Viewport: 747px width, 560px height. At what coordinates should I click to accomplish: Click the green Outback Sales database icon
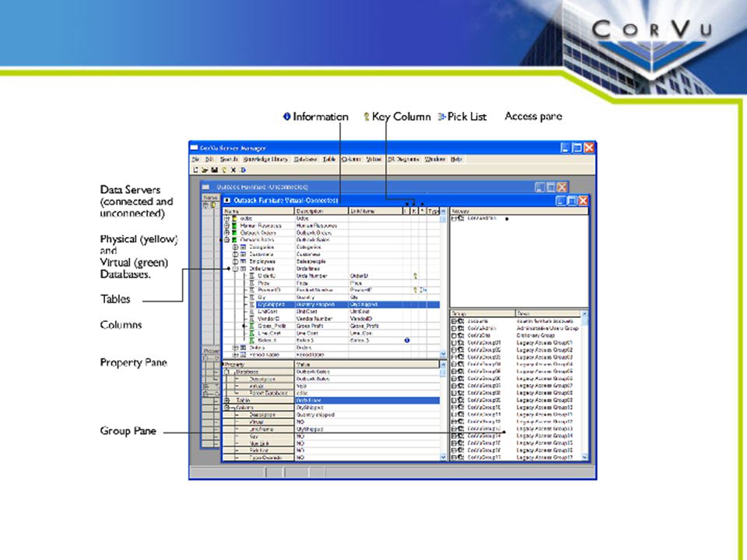point(234,240)
